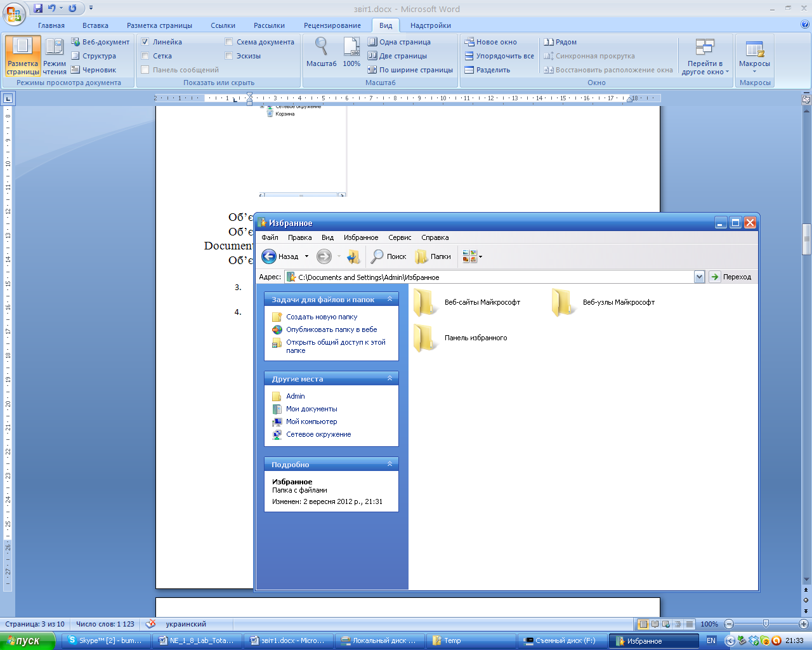Open Новое окно for document
The height and width of the screenshot is (650, 812).
pyautogui.click(x=491, y=42)
